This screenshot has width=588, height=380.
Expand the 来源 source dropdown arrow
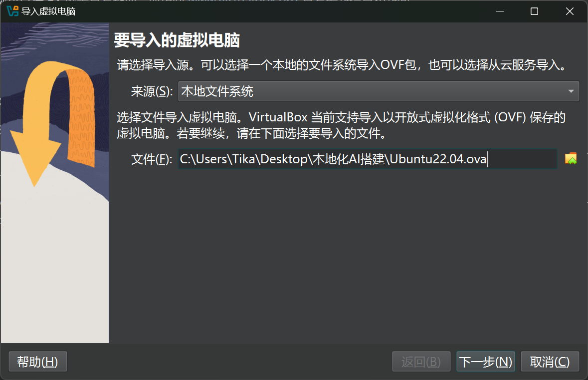[571, 91]
